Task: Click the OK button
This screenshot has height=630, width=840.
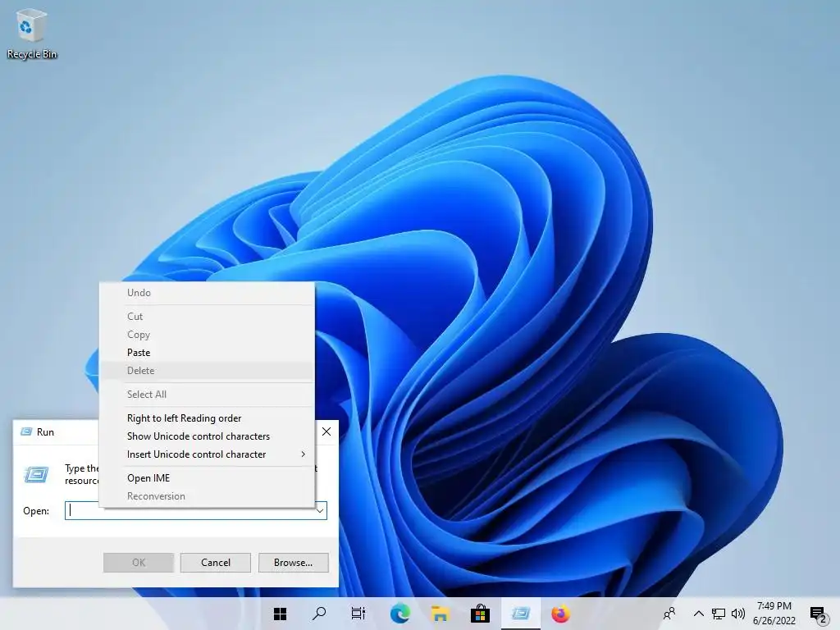Action: (138, 563)
